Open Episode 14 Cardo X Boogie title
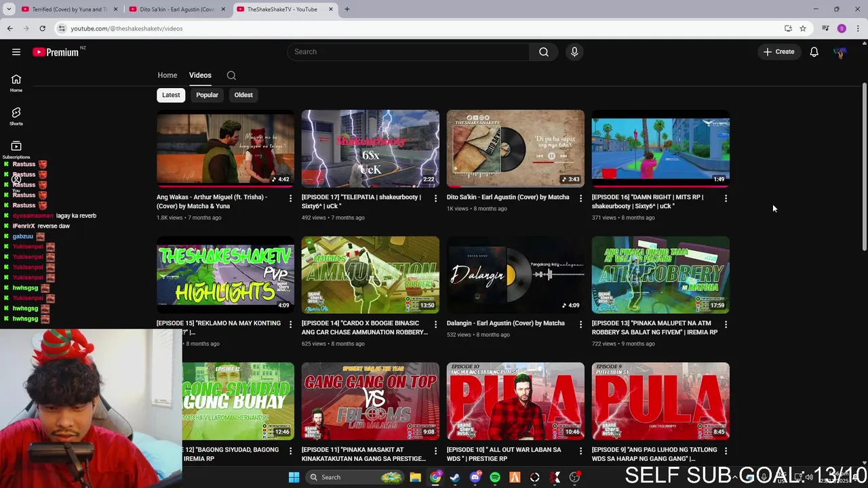This screenshot has width=868, height=488. coord(364,327)
